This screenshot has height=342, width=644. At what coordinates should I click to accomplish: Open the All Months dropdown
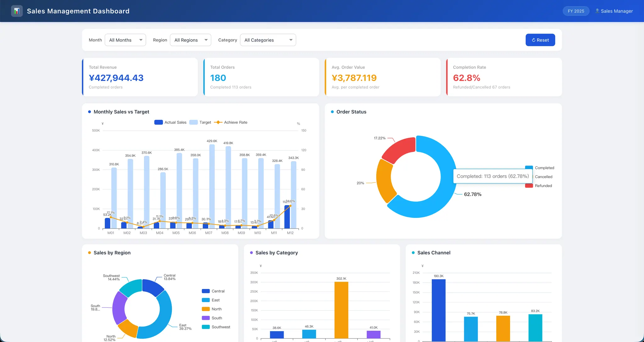pos(125,40)
